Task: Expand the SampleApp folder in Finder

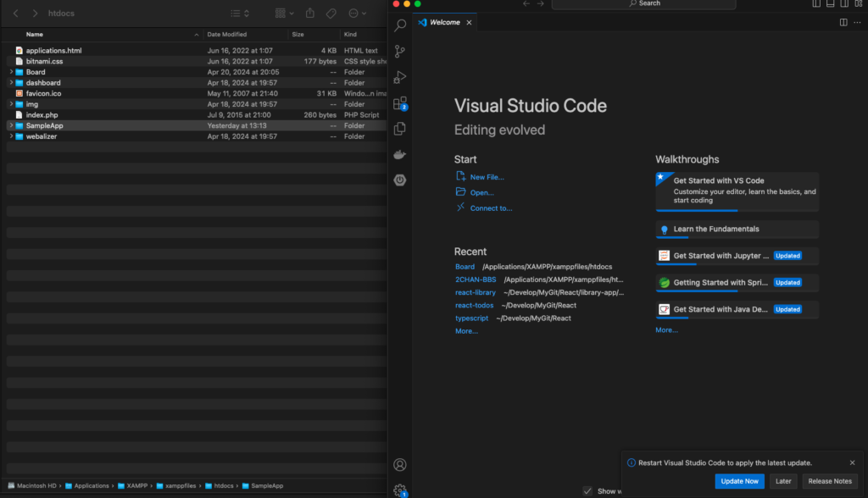Action: [11, 125]
